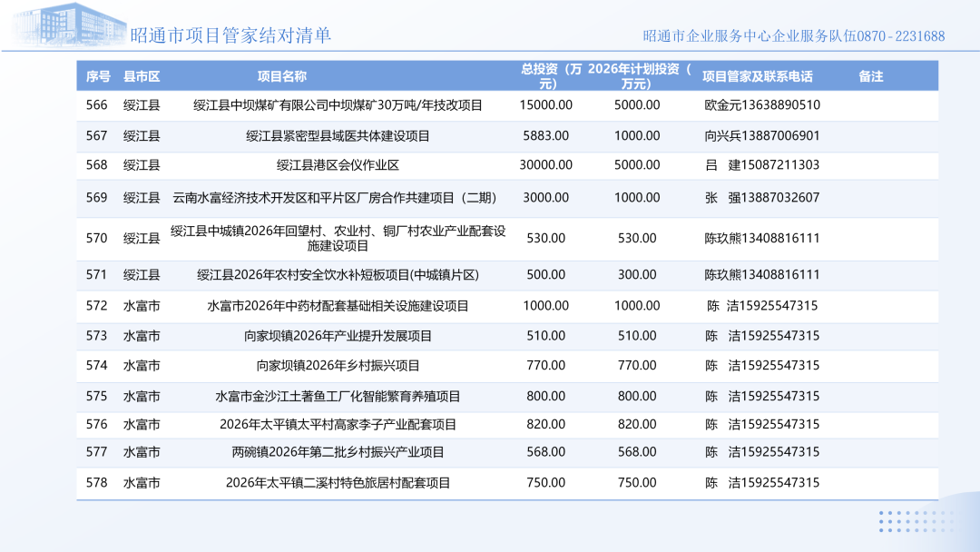Click total investment 30000.00
Image resolution: width=980 pixels, height=552 pixels.
coord(545,165)
